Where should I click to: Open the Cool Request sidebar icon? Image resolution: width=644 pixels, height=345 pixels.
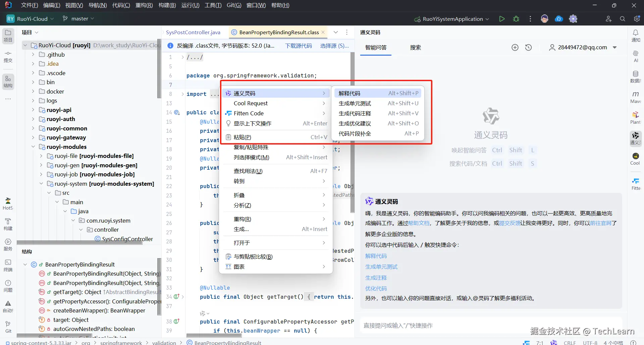tap(636, 159)
